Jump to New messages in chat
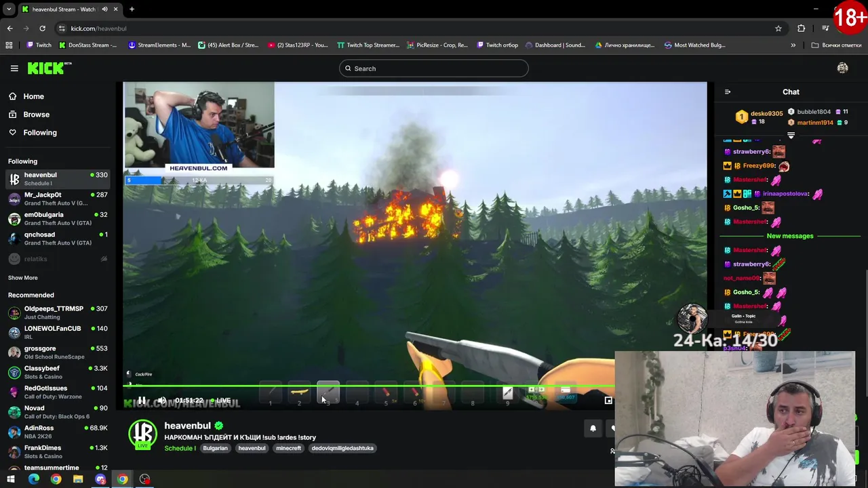The height and width of the screenshot is (488, 868). [x=790, y=236]
